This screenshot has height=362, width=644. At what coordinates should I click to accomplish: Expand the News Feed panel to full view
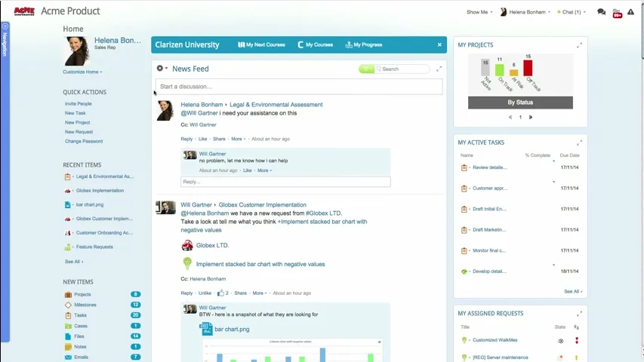tap(439, 69)
